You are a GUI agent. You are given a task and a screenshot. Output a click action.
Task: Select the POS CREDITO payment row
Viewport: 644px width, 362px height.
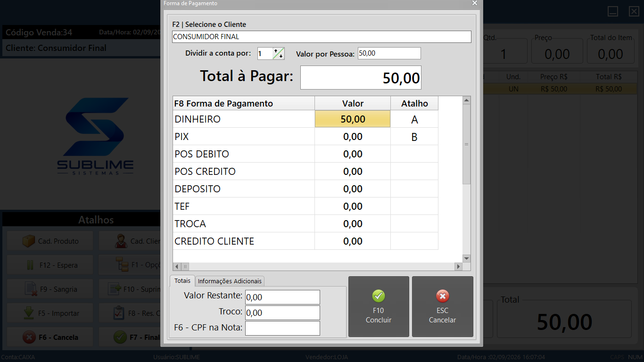(305, 172)
